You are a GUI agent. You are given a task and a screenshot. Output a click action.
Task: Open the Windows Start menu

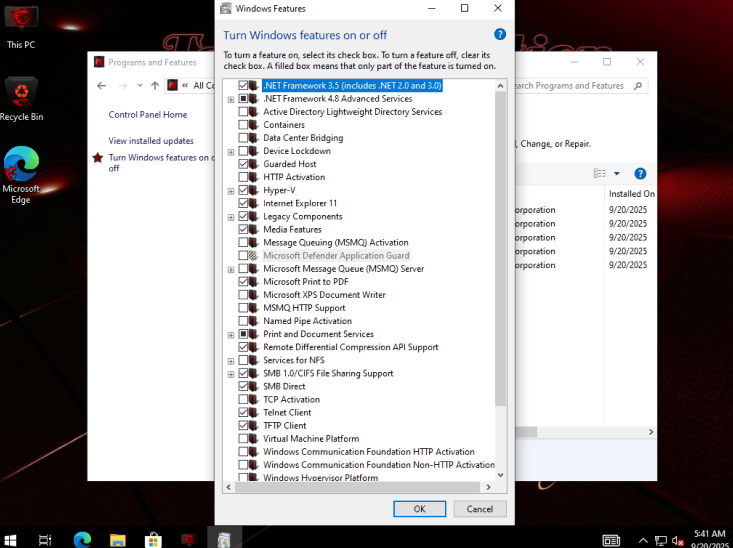click(x=10, y=540)
